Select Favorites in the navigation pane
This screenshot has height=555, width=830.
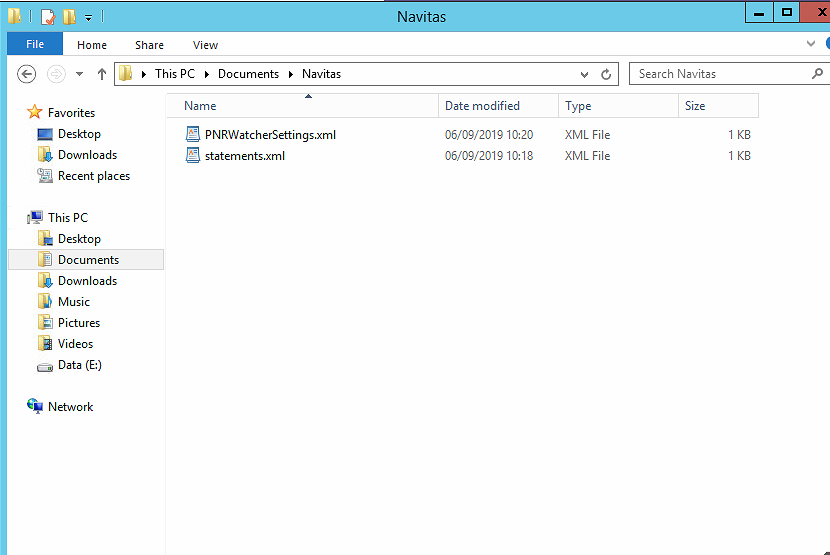coord(71,113)
